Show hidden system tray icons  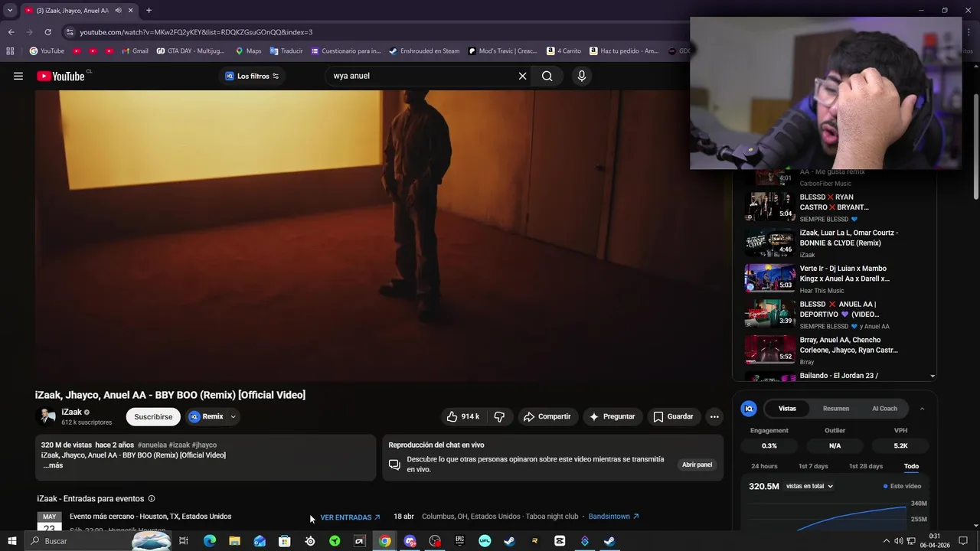click(x=887, y=541)
